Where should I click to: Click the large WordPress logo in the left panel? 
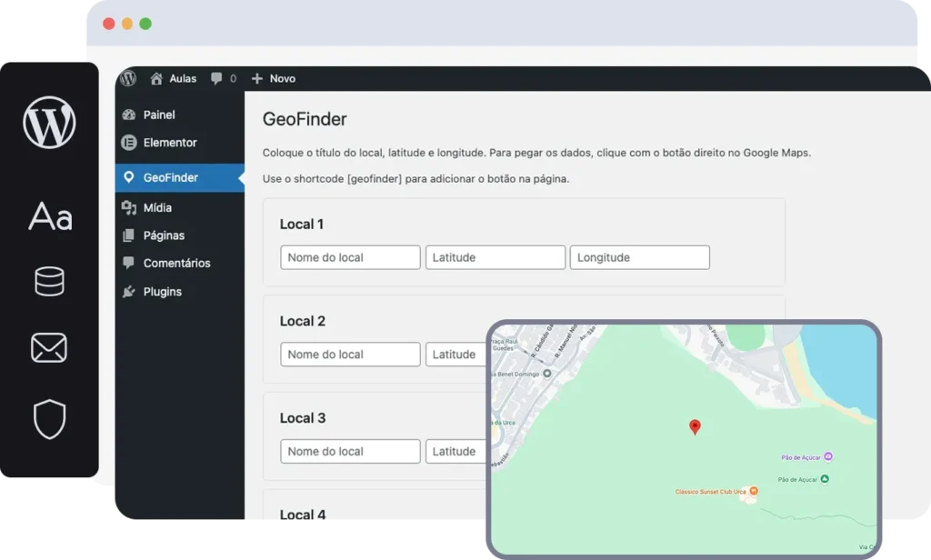click(49, 123)
